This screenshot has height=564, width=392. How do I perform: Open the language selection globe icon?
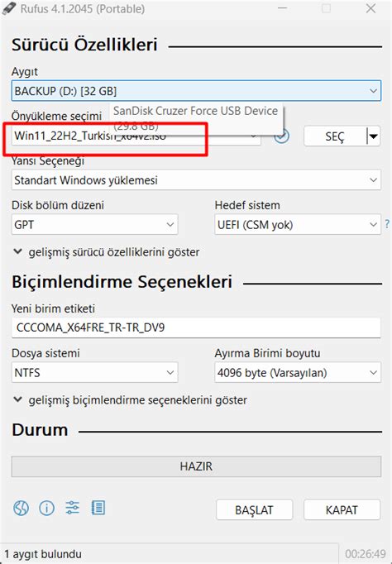(x=21, y=509)
